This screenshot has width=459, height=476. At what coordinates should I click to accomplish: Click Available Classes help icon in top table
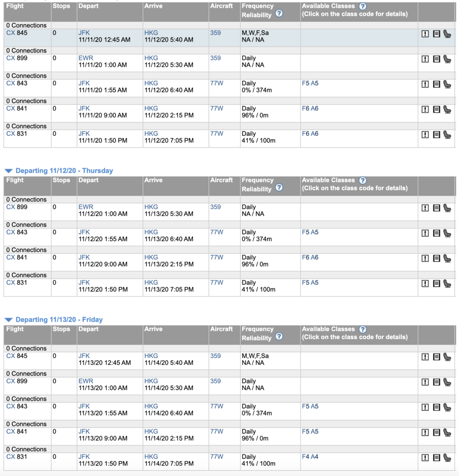[x=363, y=6]
